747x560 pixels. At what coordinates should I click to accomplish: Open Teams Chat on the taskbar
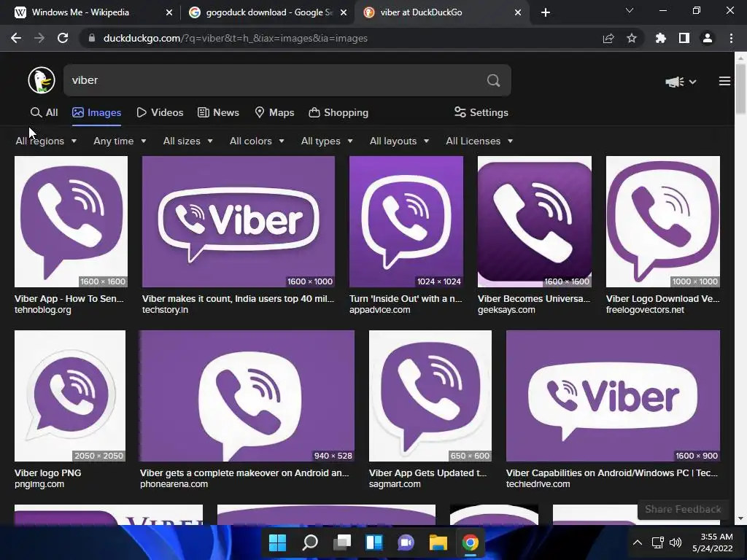point(406,542)
